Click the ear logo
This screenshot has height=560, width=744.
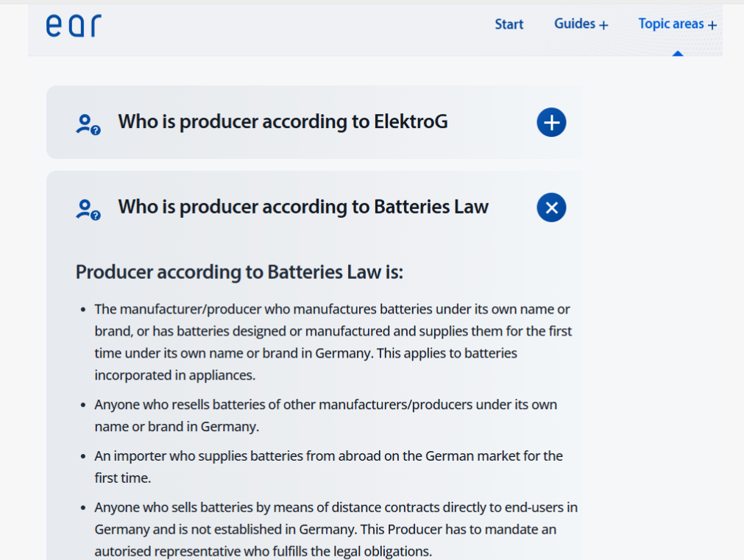pyautogui.click(x=74, y=26)
